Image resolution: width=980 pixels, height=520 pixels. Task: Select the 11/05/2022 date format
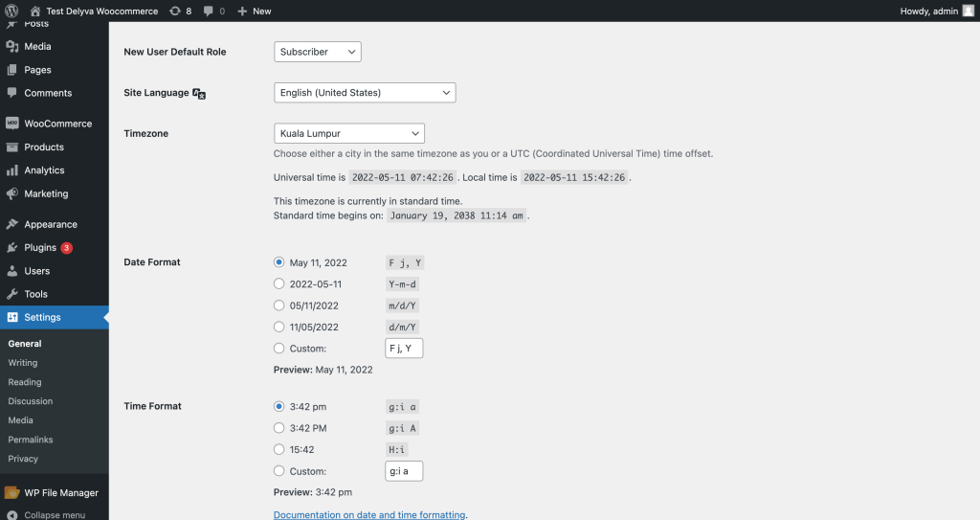(x=278, y=327)
